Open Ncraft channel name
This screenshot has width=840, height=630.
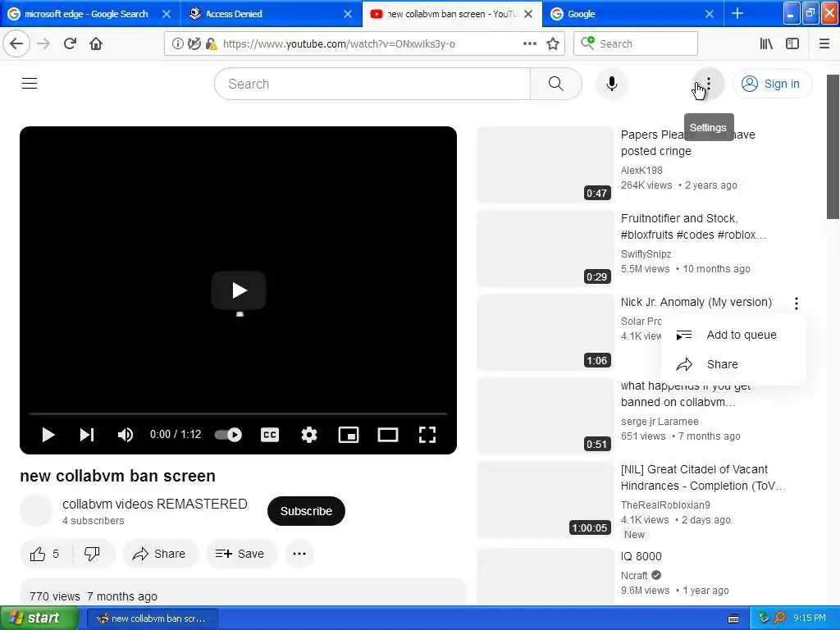coord(634,575)
